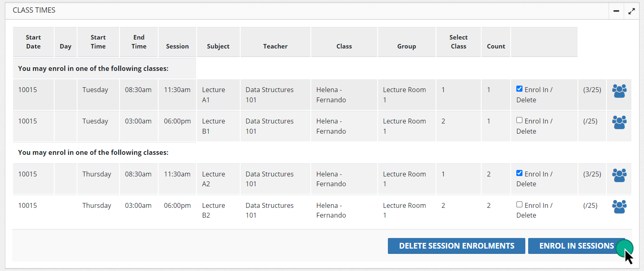
Task: View group members for Lecture B1 class
Action: coord(619,122)
